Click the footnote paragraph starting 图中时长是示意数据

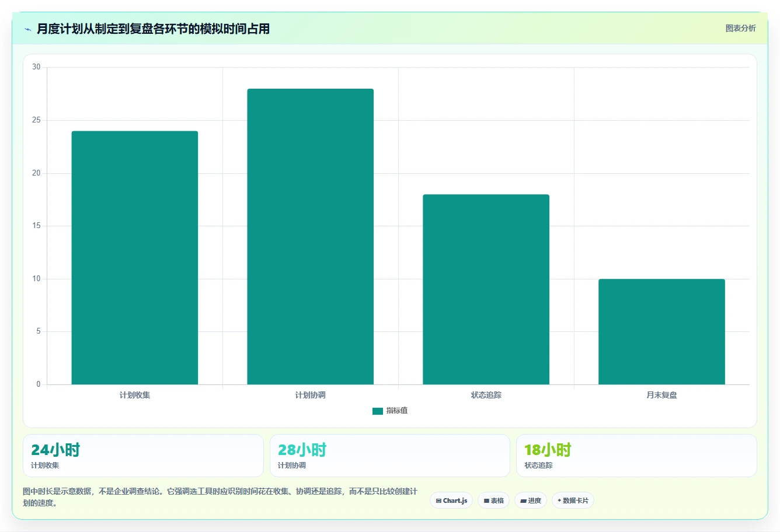(x=220, y=497)
